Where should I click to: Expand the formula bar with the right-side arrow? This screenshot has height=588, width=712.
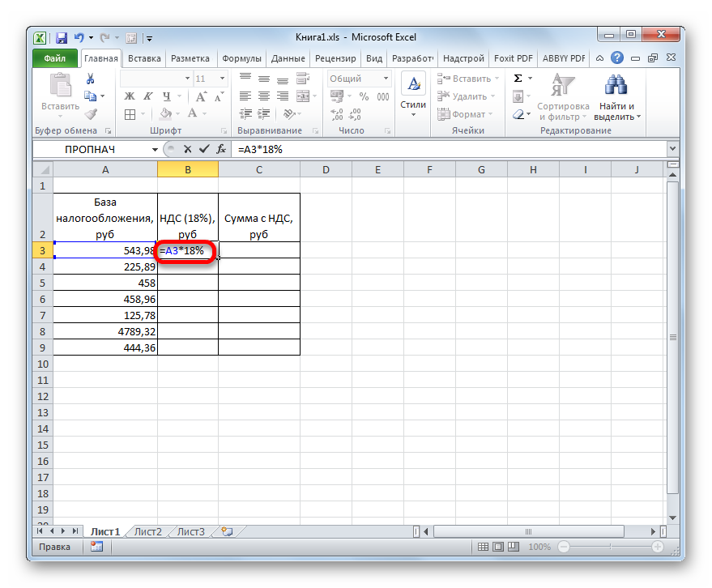(x=671, y=149)
